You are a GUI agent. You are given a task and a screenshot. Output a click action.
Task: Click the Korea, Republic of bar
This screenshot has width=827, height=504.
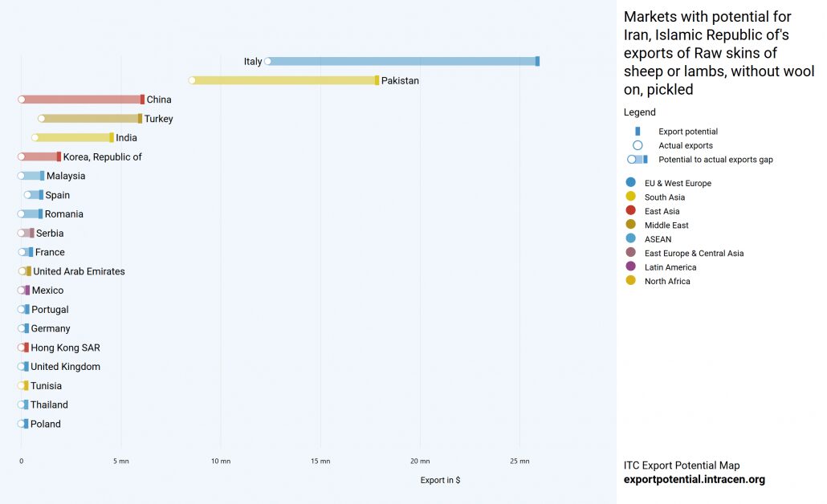tap(39, 156)
